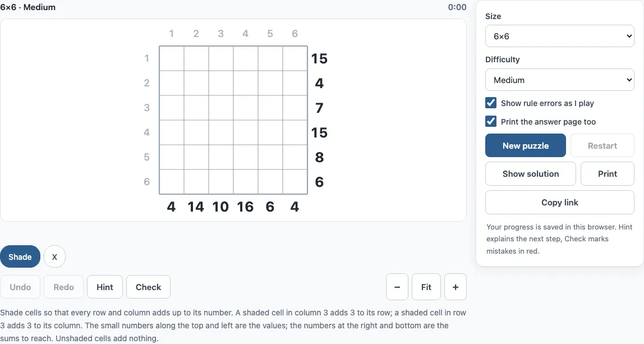Shade the cell at row 2, column 5
The width and height of the screenshot is (644, 344).
coord(270,83)
